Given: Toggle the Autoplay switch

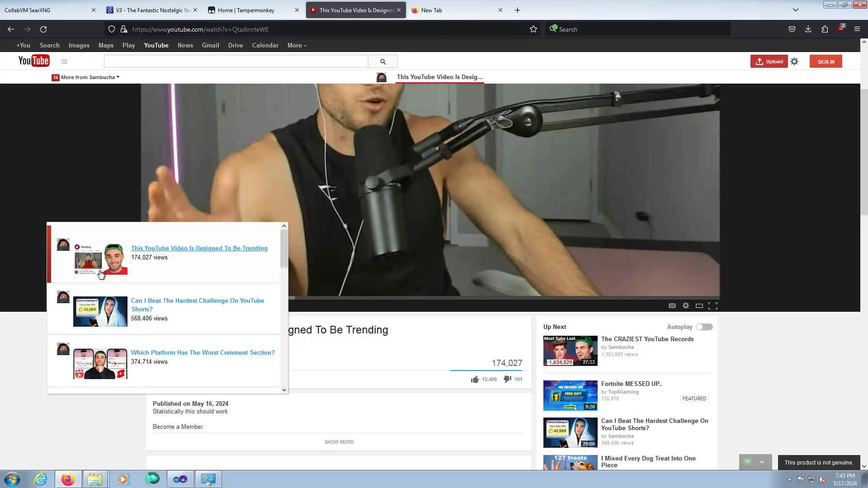Looking at the screenshot, I should [704, 327].
